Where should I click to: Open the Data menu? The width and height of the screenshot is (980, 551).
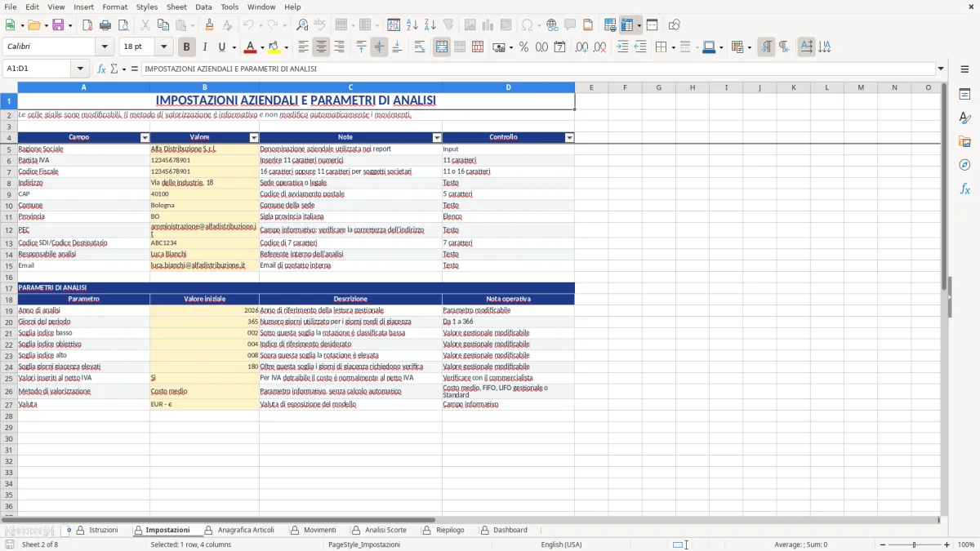pos(203,7)
